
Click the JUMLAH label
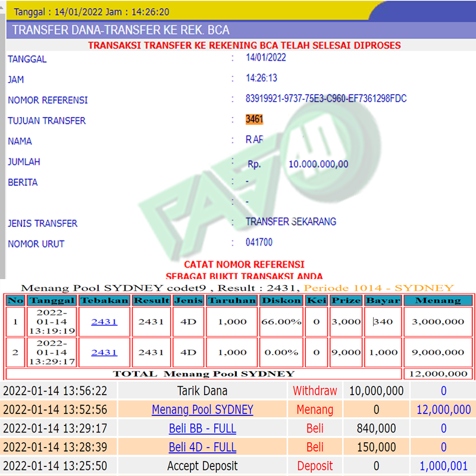[x=24, y=162]
